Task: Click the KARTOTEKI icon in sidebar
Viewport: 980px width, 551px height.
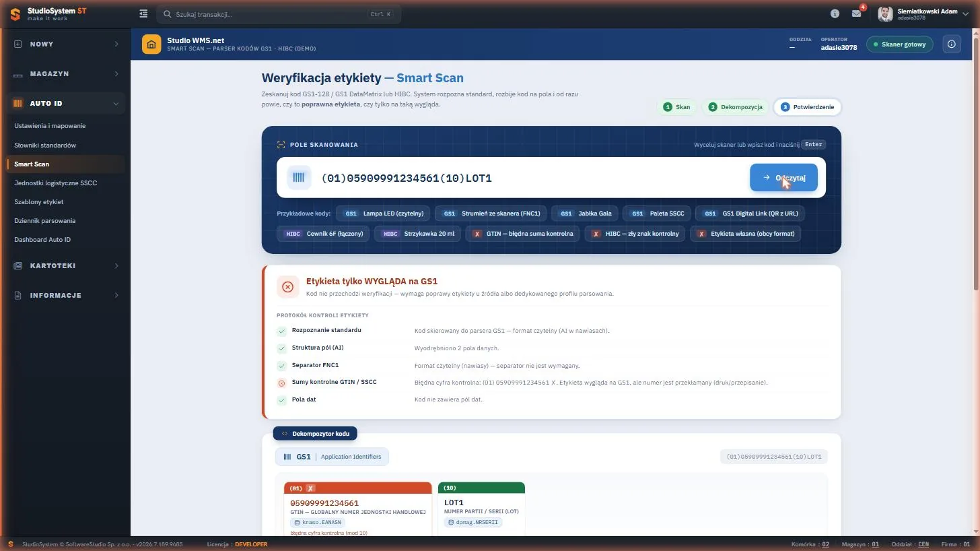Action: coord(18,266)
